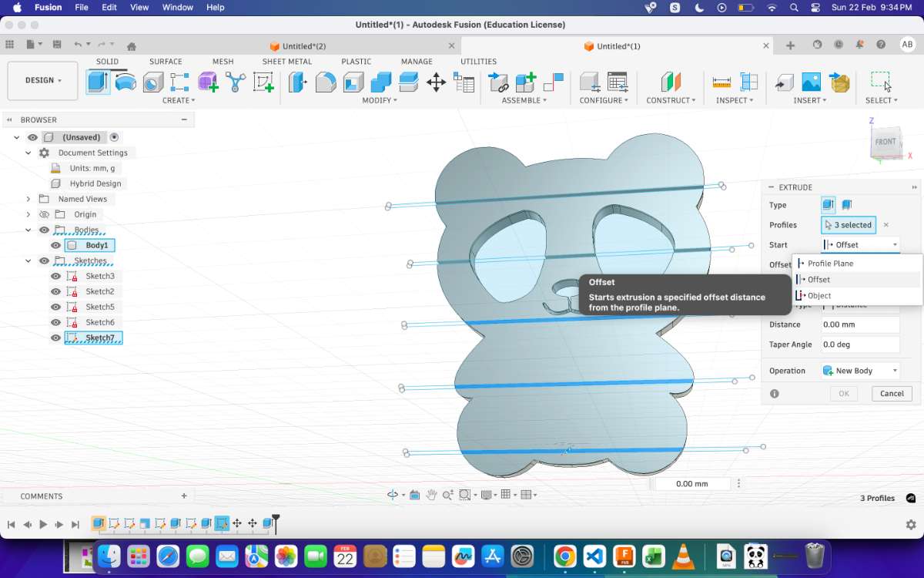Select Thin Extrude type in Extrude dialog
The width and height of the screenshot is (924, 578).
coord(846,205)
